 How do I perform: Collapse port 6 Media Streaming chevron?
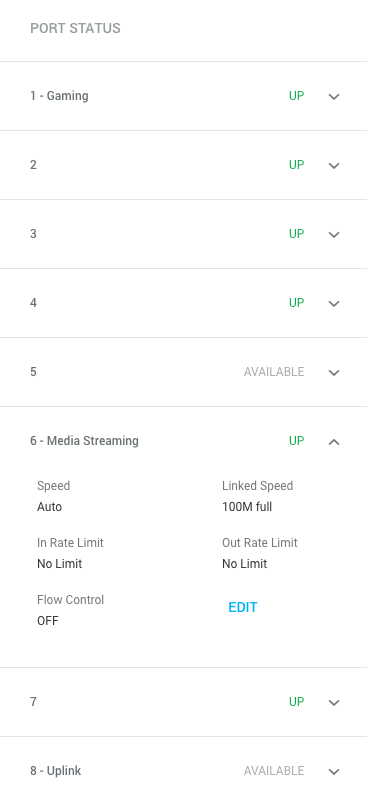coord(334,442)
